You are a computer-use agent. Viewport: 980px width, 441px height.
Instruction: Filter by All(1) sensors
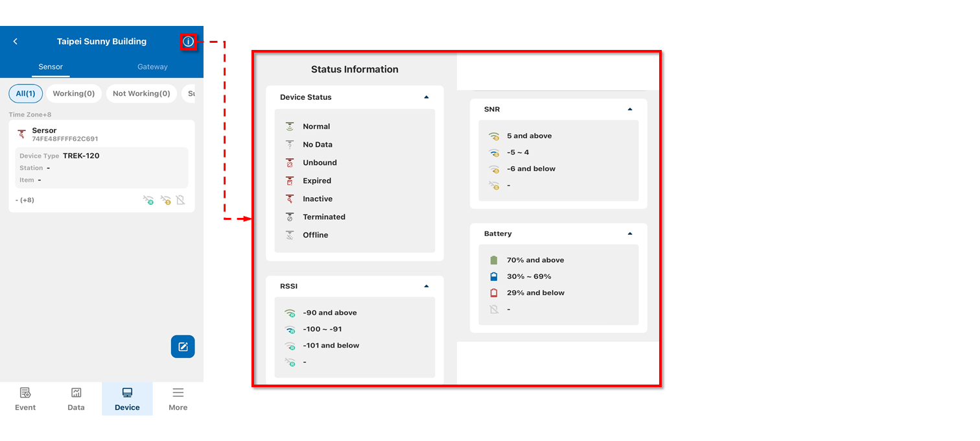point(26,93)
